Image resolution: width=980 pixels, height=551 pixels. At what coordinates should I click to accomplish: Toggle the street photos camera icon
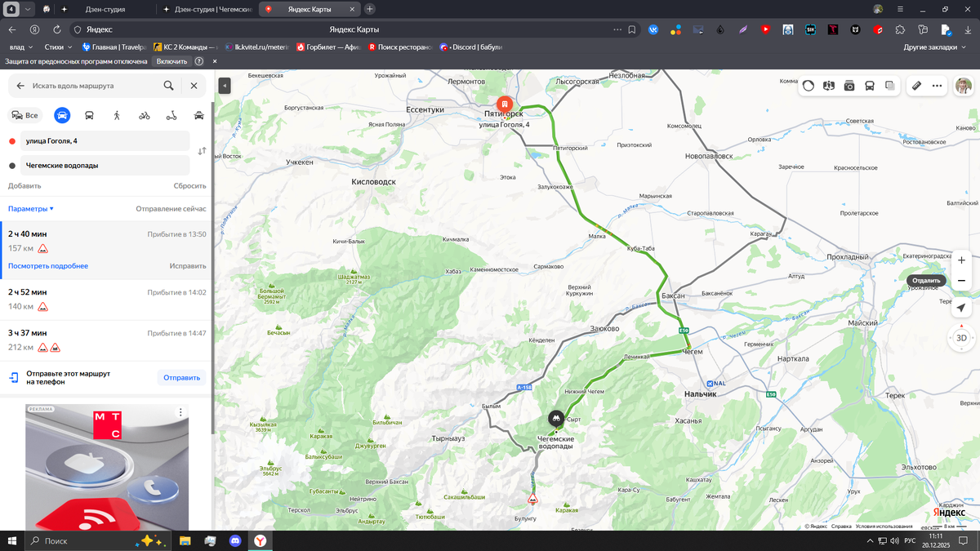849,86
